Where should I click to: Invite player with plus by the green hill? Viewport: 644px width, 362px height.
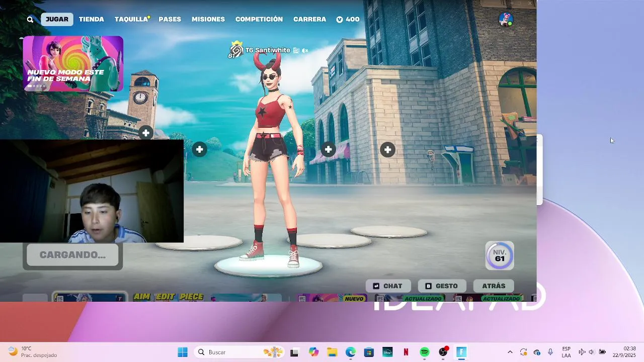[x=200, y=149]
